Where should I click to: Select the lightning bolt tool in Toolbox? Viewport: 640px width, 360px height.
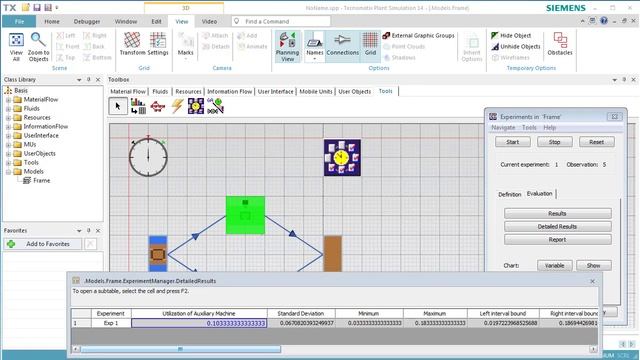point(177,106)
